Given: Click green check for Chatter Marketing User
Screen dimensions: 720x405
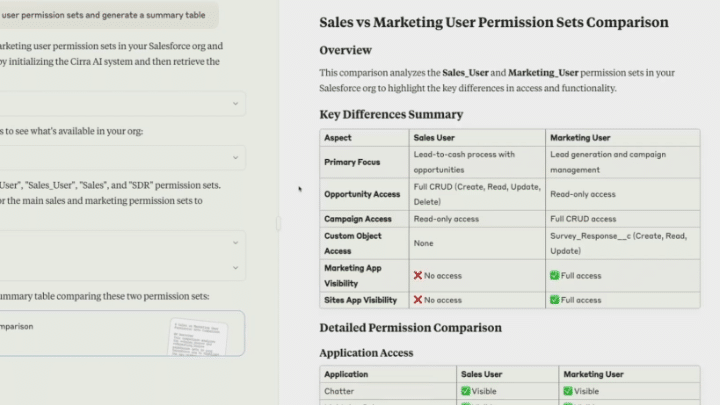Looking at the screenshot, I should [568, 391].
